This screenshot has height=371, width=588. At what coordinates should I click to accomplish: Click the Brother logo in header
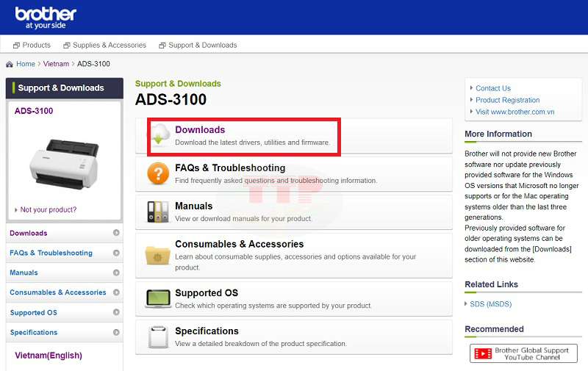[46, 16]
